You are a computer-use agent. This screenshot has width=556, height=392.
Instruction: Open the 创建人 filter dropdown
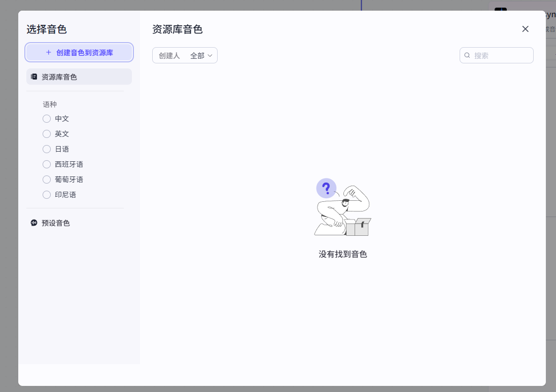pyautogui.click(x=185, y=55)
